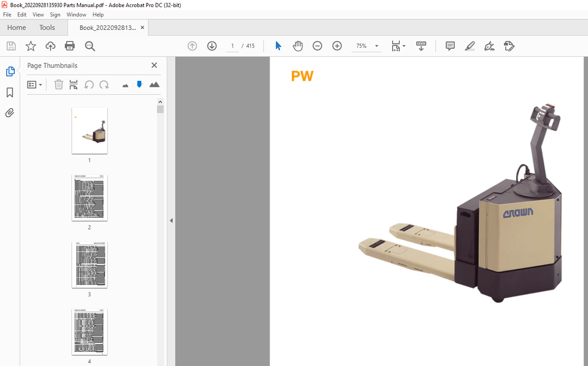
Task: Enable scrolling page display mode
Action: 421,46
